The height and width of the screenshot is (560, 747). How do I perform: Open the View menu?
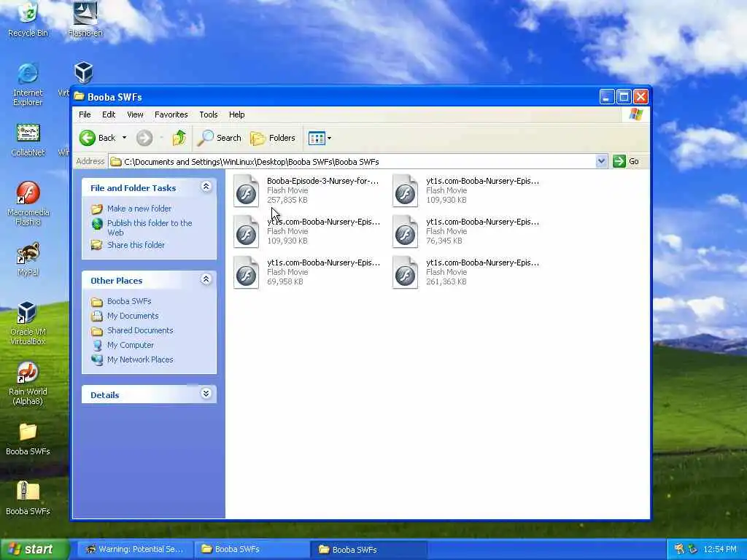click(135, 114)
